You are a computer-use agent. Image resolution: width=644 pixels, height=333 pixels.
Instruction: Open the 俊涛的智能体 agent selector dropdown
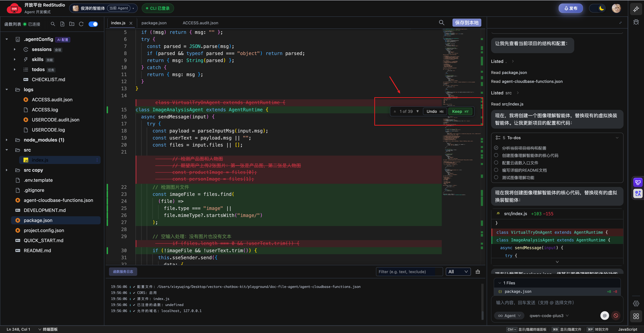(x=103, y=8)
